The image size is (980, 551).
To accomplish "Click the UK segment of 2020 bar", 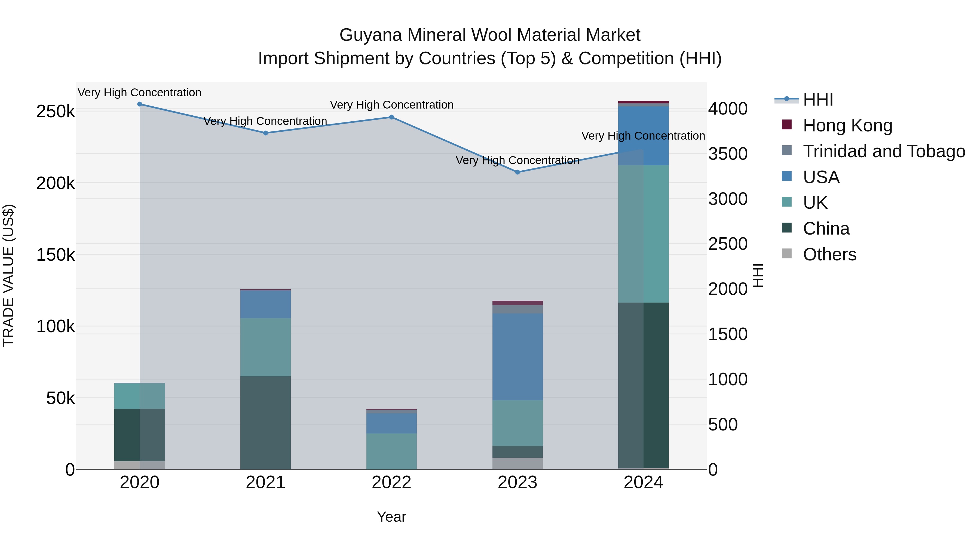I will [x=140, y=396].
